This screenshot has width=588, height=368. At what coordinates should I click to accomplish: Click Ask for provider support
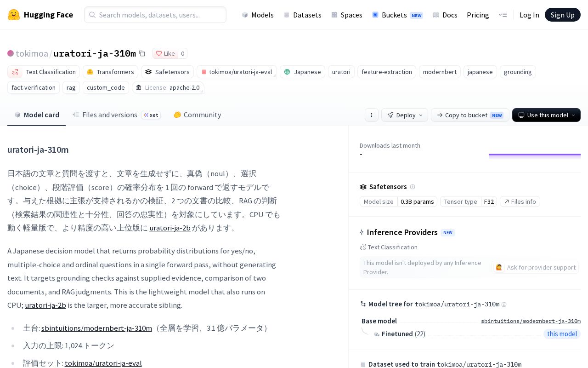535,267
